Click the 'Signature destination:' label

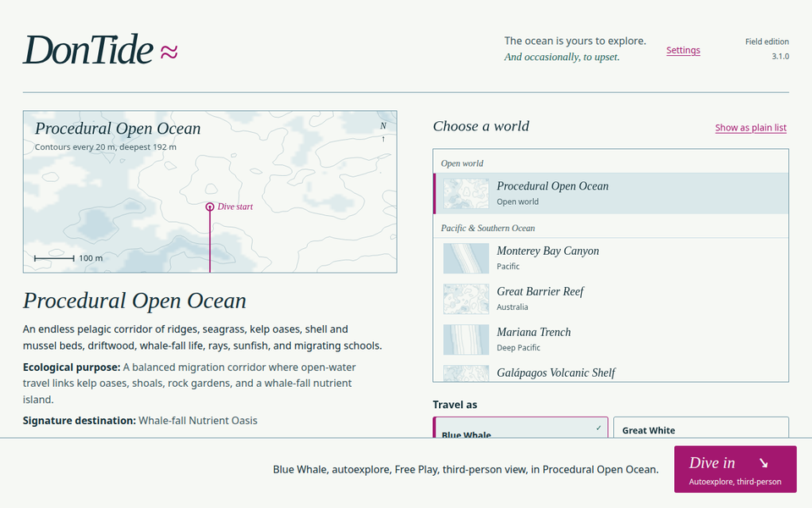(x=80, y=421)
